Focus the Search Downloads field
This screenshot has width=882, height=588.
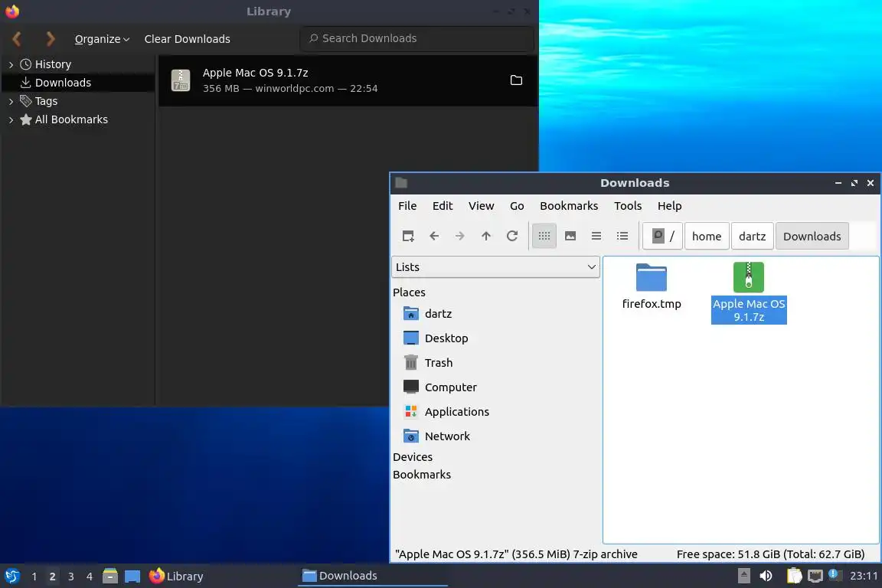click(416, 38)
